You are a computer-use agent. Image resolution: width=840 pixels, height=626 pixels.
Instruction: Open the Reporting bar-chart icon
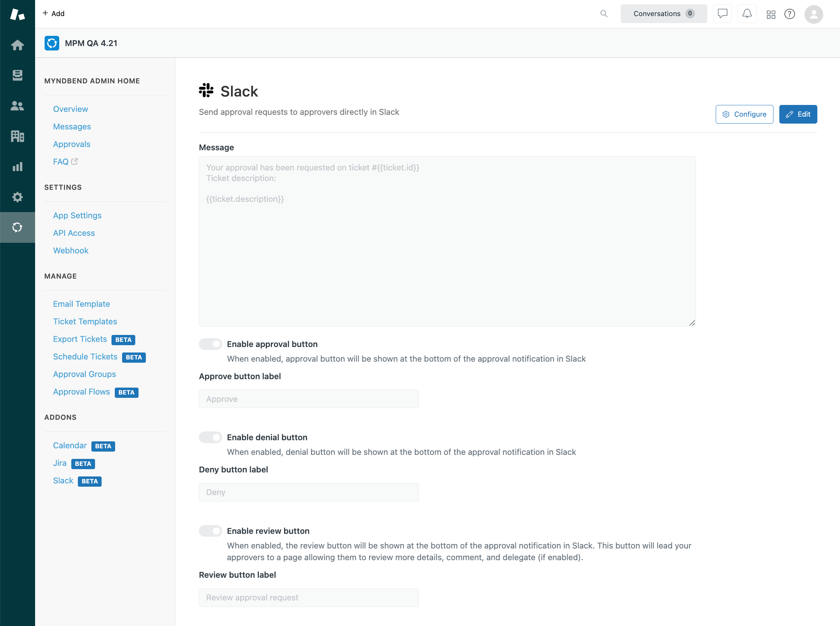(x=18, y=167)
